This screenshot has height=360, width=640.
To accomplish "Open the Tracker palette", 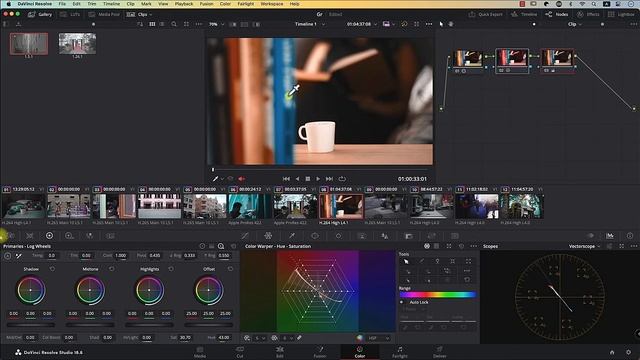I will 338,236.
